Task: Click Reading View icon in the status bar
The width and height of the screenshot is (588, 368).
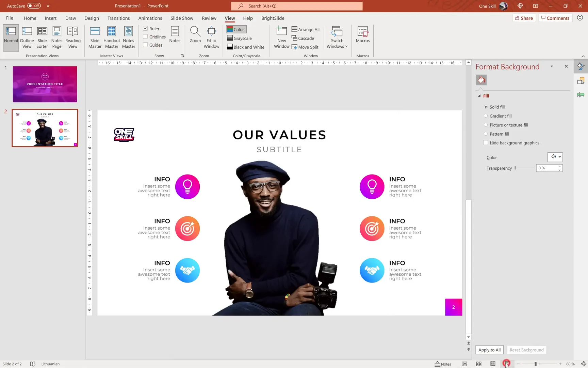Action: pyautogui.click(x=493, y=364)
